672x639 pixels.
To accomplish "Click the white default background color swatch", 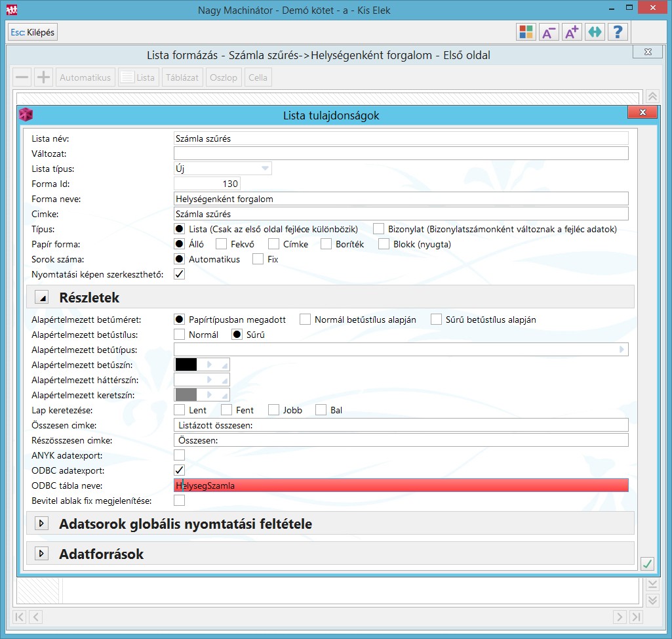I will tap(186, 380).
